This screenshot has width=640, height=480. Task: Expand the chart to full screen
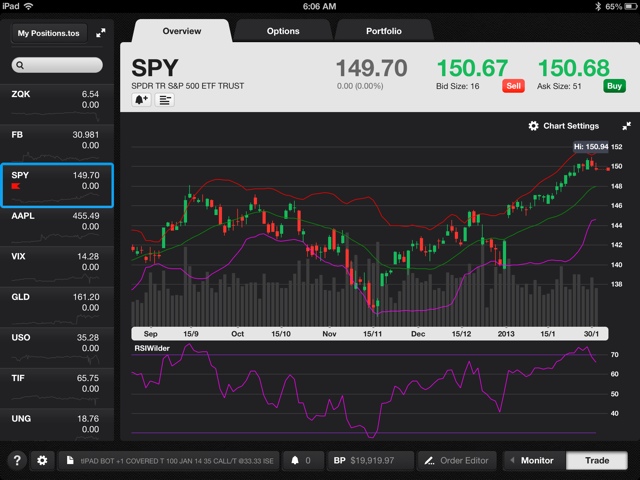(x=627, y=126)
